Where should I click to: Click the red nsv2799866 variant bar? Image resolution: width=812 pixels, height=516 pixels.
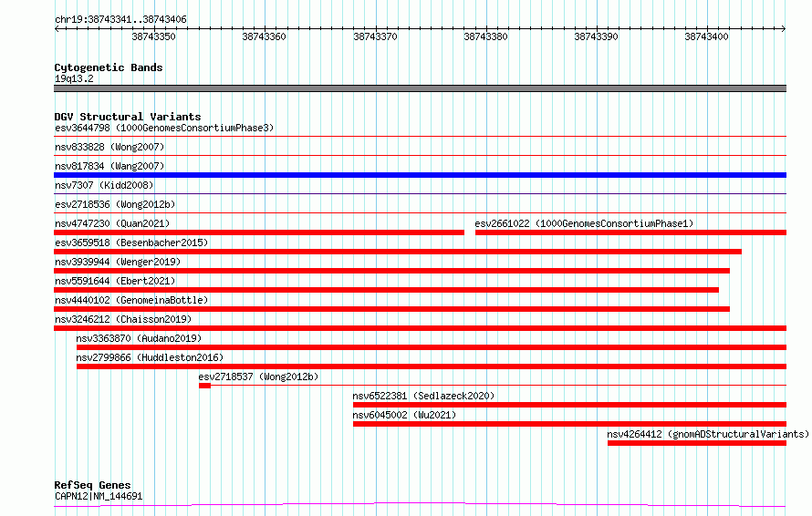coord(432,366)
